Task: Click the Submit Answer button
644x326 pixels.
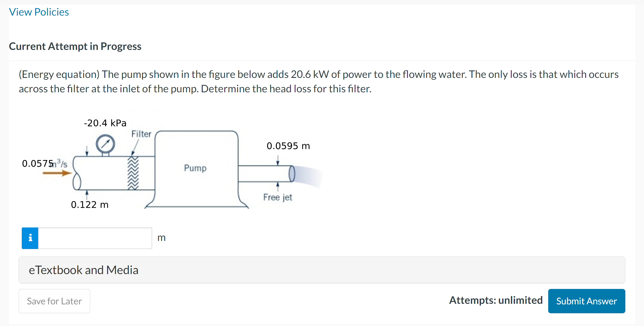Action: 586,301
